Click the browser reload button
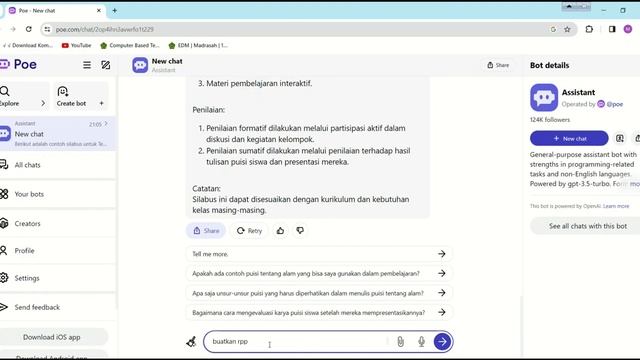The image size is (640, 360). (x=29, y=29)
